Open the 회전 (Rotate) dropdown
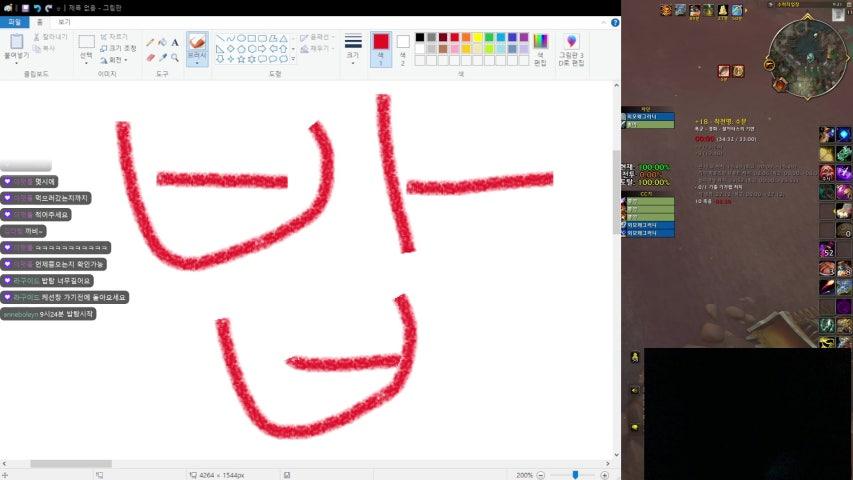This screenshot has height=480, width=853. pos(114,60)
